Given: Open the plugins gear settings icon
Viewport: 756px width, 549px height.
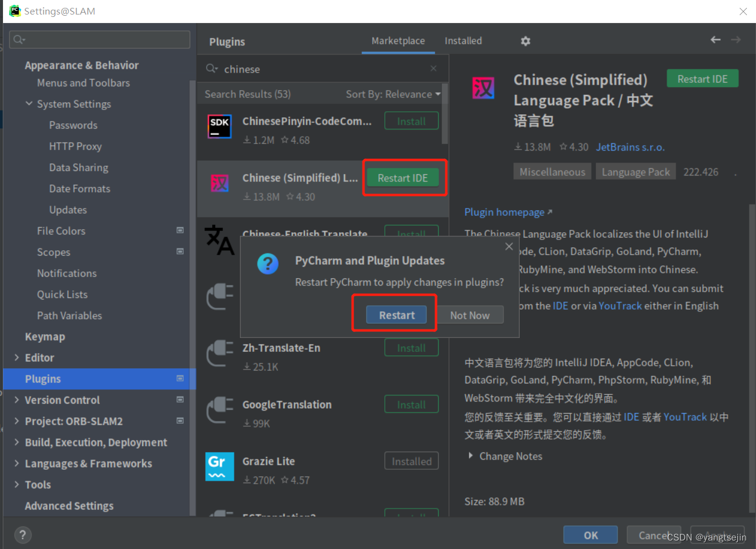Looking at the screenshot, I should tap(525, 41).
